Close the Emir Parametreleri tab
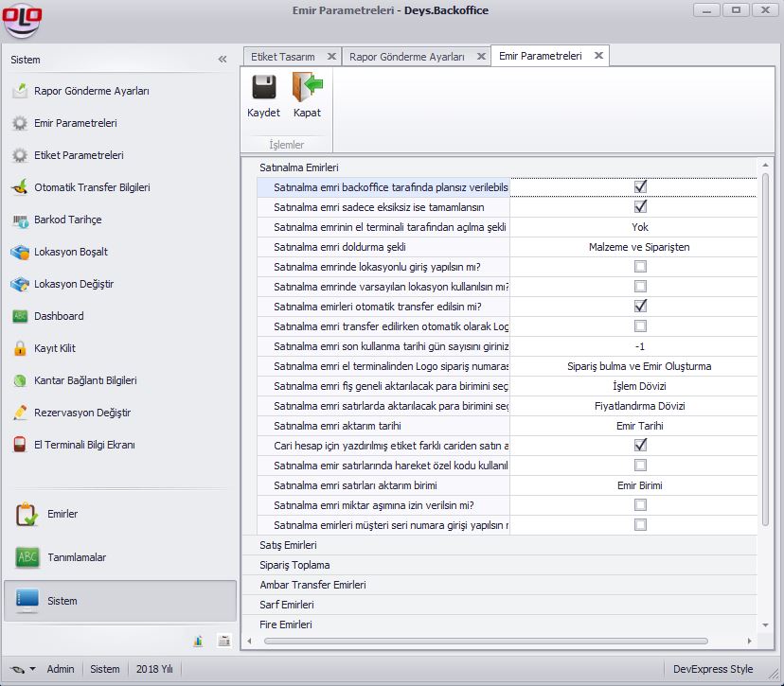This screenshot has height=686, width=784. (598, 56)
